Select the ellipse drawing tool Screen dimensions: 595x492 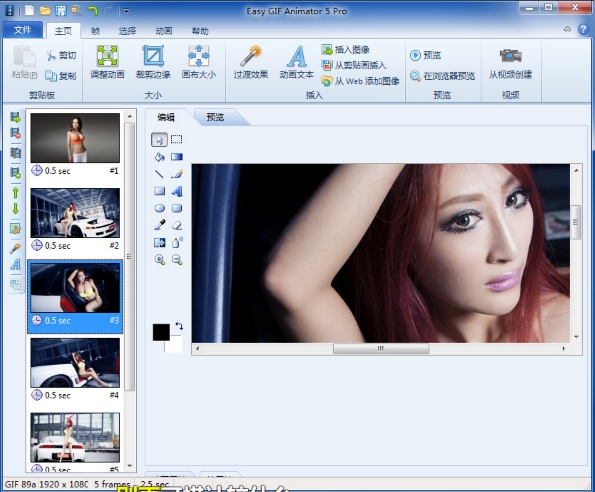pyautogui.click(x=160, y=208)
